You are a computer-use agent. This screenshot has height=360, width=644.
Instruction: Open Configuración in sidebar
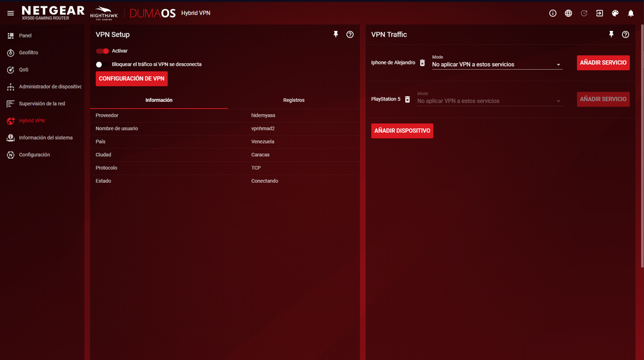click(34, 155)
